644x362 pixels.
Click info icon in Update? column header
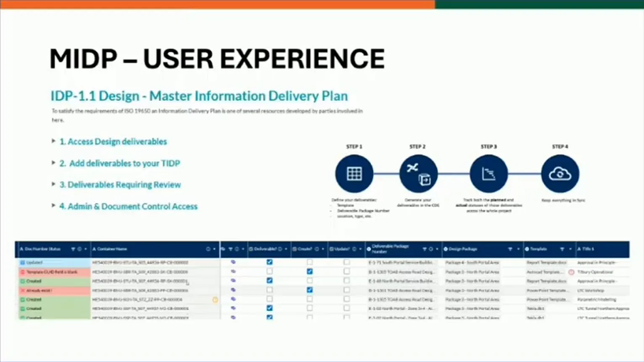[x=354, y=249]
